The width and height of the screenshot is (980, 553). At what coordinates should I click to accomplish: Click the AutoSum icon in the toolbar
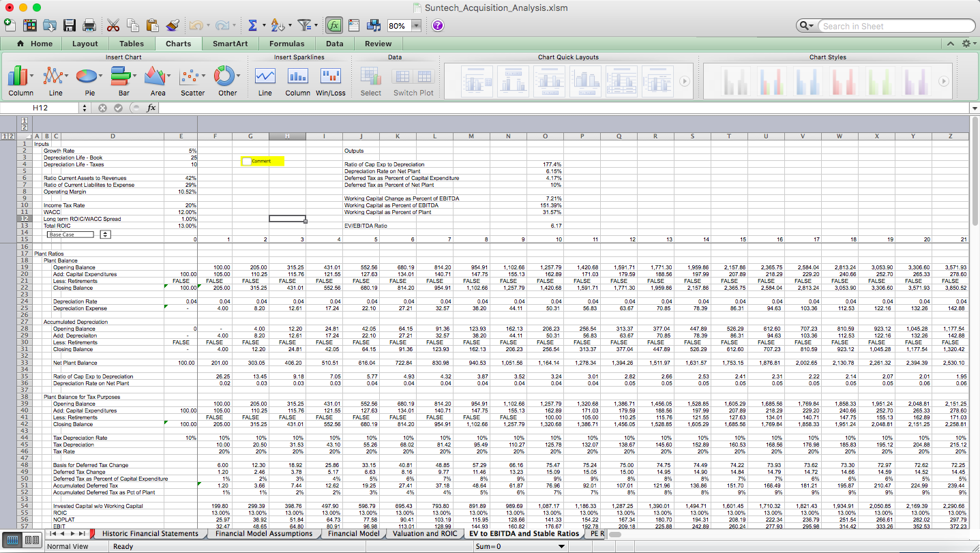click(x=254, y=25)
